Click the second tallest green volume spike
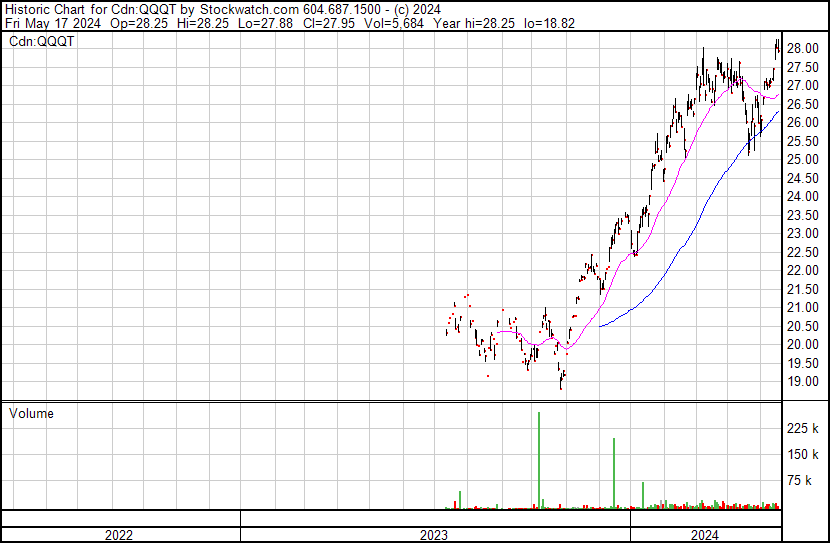 coord(614,472)
